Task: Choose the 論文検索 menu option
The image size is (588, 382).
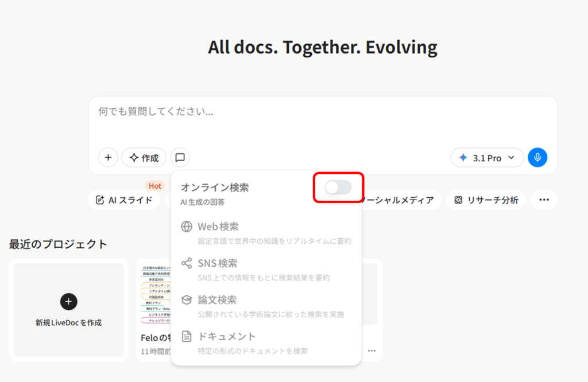Action: click(x=217, y=300)
